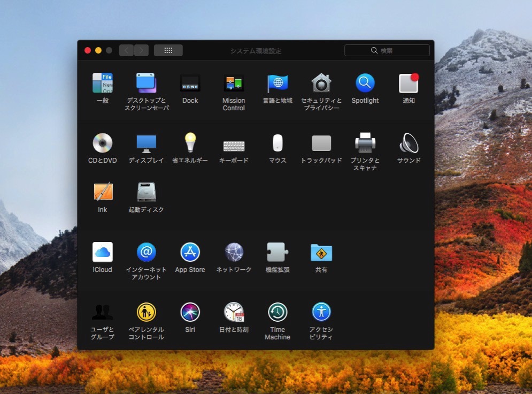Open the 通知 notifications pane
532x394 pixels.
pyautogui.click(x=408, y=84)
